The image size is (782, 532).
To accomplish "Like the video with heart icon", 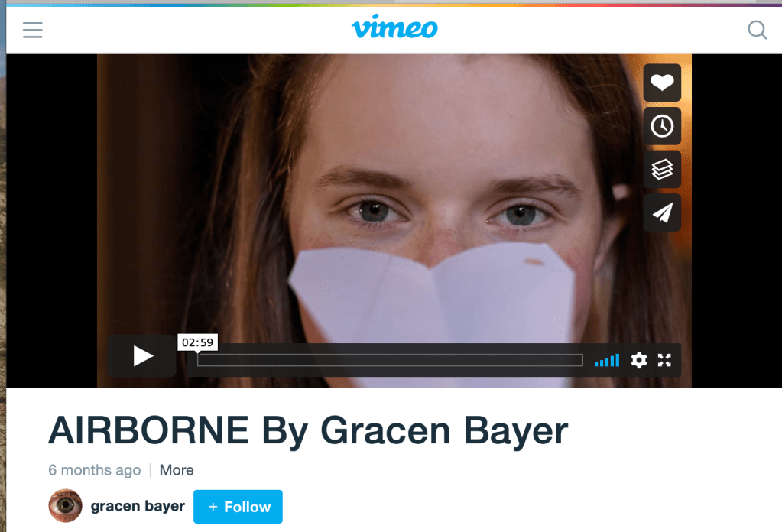I will coord(662,83).
